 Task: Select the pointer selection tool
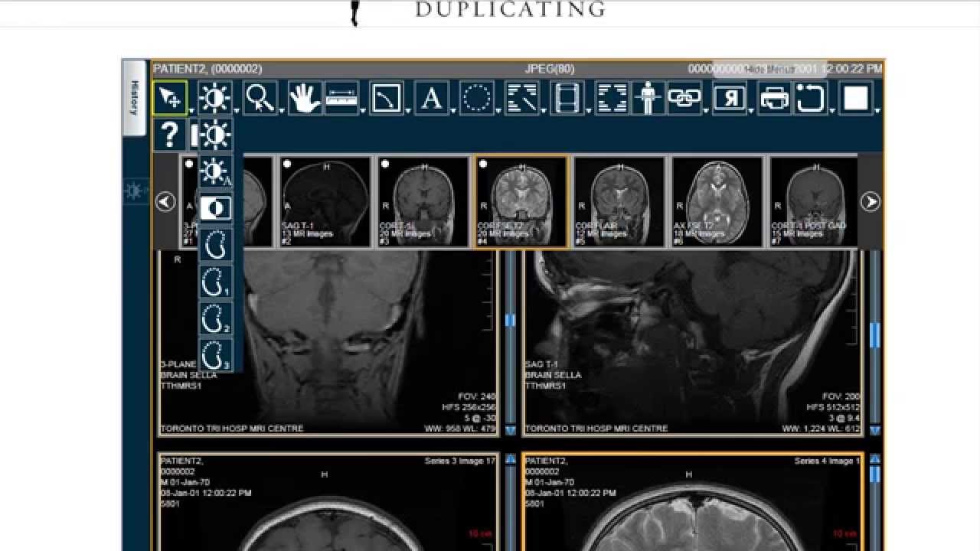(169, 98)
